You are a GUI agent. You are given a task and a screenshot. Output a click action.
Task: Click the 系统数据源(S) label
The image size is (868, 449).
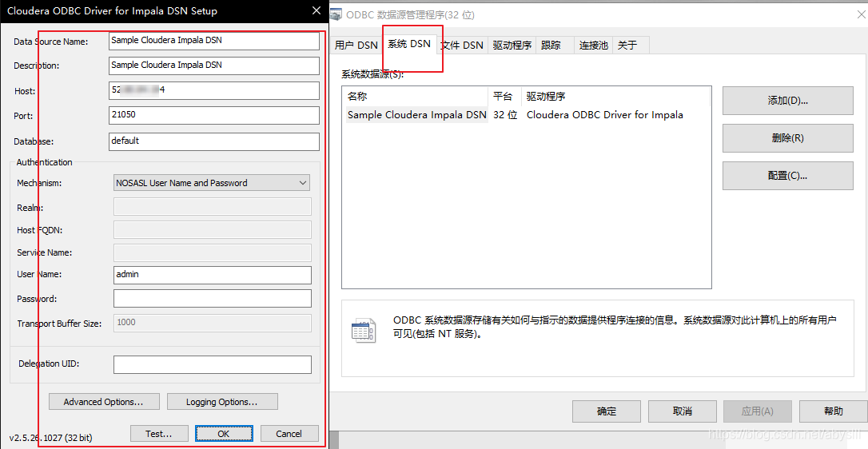pyautogui.click(x=372, y=74)
